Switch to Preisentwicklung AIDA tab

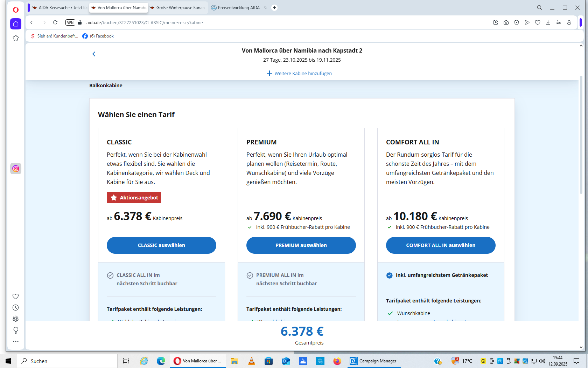pos(240,8)
